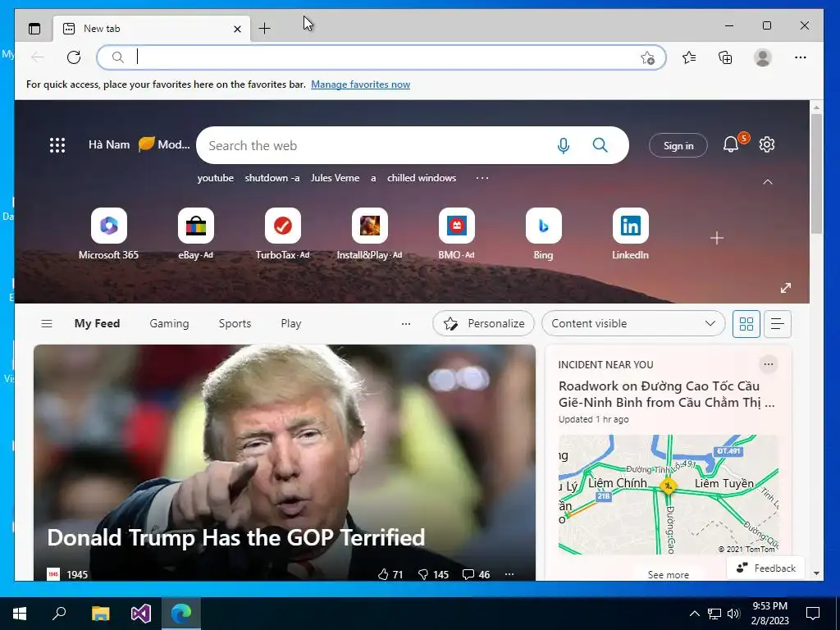Select the Gaming tab
Screen dimensions: 840x630
pos(169,323)
